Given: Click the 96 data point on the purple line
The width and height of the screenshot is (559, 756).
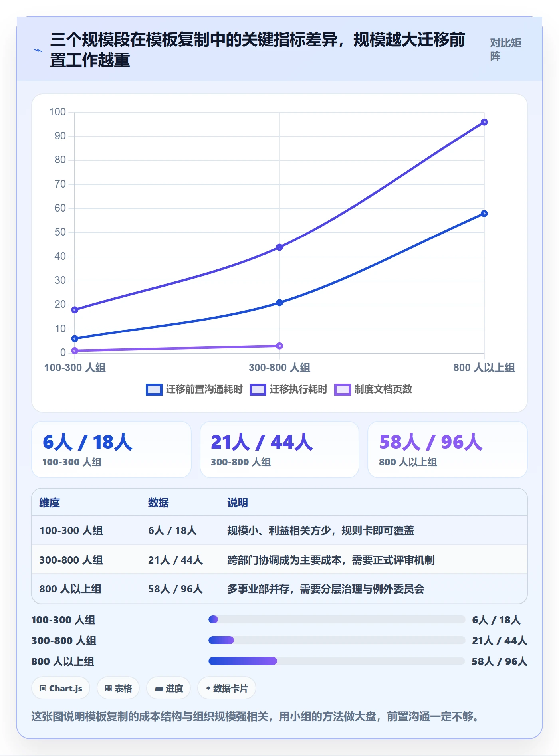Looking at the screenshot, I should point(484,122).
